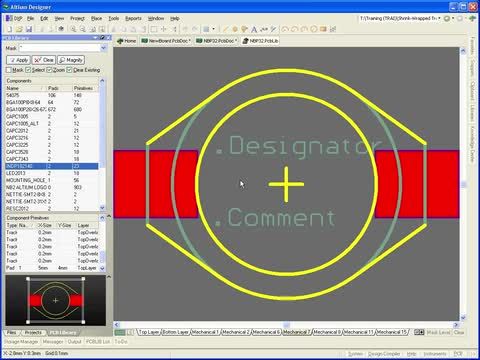
Task: Select the CAPC1005 component row
Action: point(52,116)
